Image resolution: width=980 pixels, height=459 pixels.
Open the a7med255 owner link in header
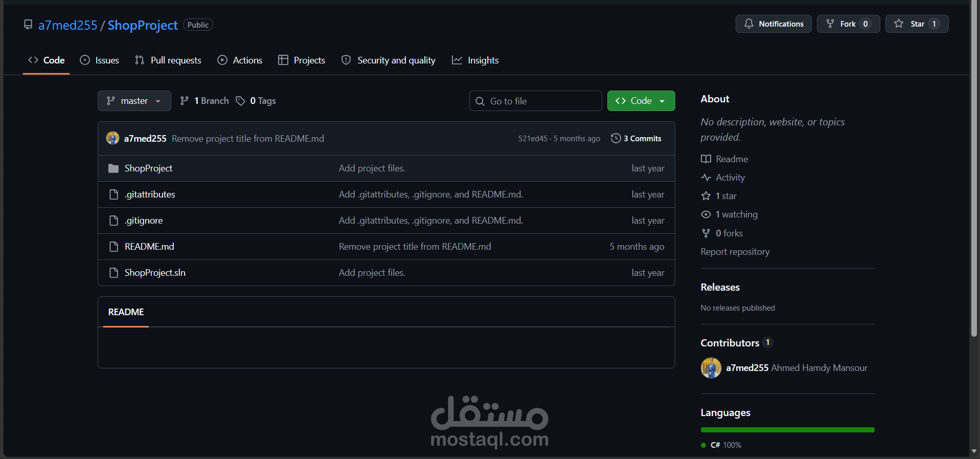click(68, 25)
